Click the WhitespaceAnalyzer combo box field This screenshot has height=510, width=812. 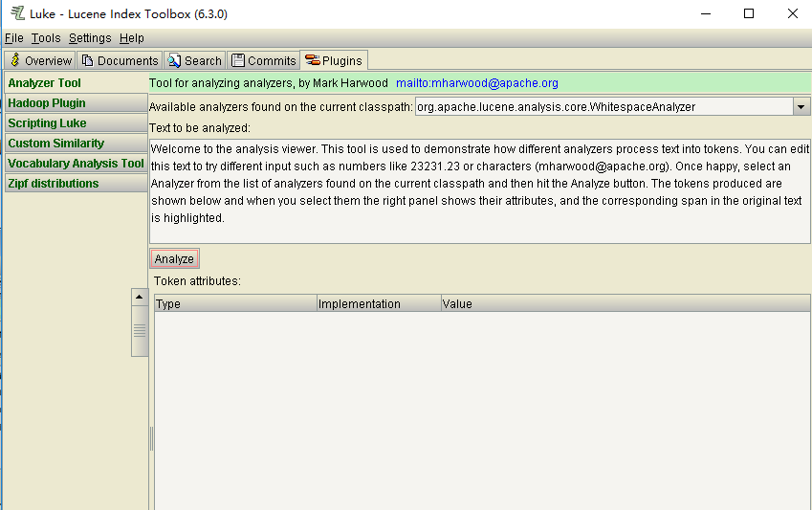604,107
